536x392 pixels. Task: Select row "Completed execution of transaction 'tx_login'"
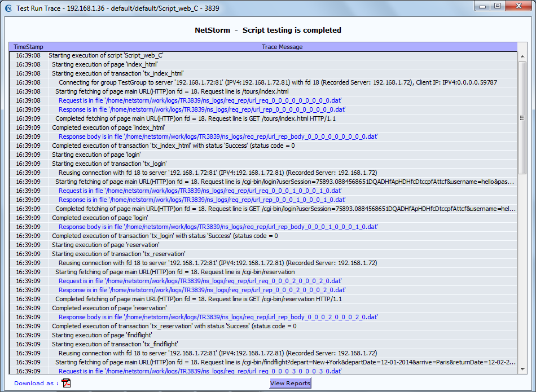coord(263,236)
